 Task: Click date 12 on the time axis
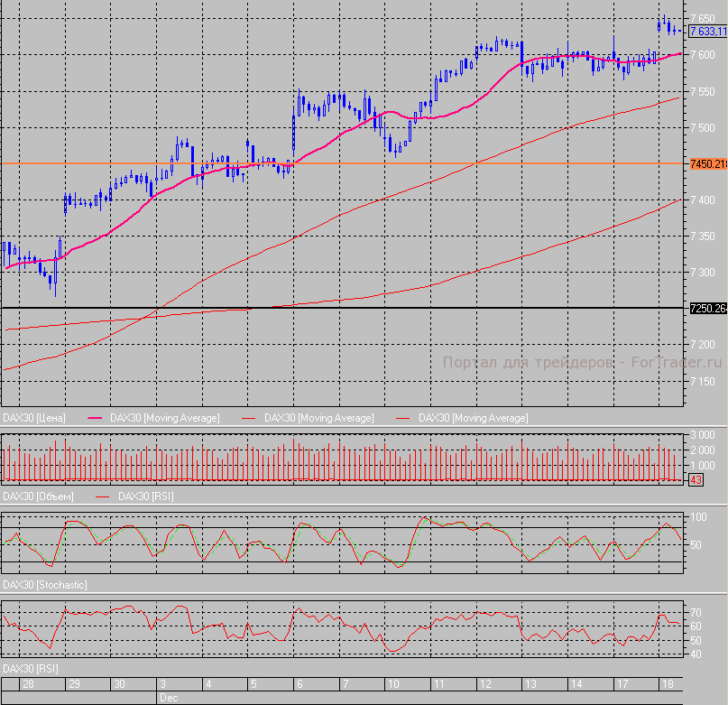[x=485, y=684]
